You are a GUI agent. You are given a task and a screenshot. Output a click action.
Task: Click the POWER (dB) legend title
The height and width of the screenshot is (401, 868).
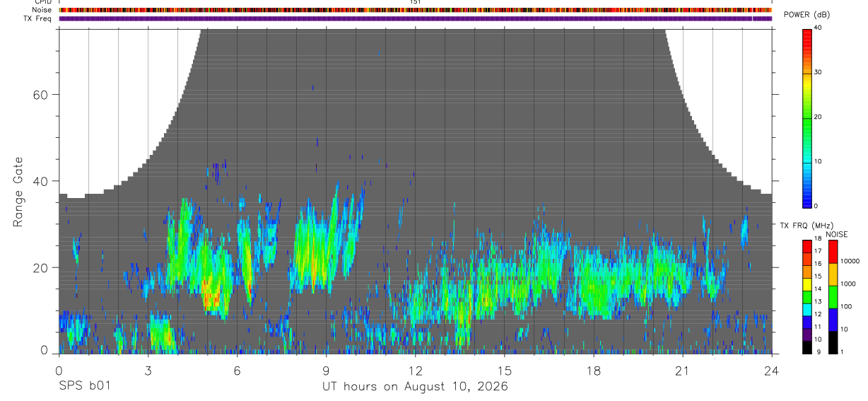coord(807,16)
